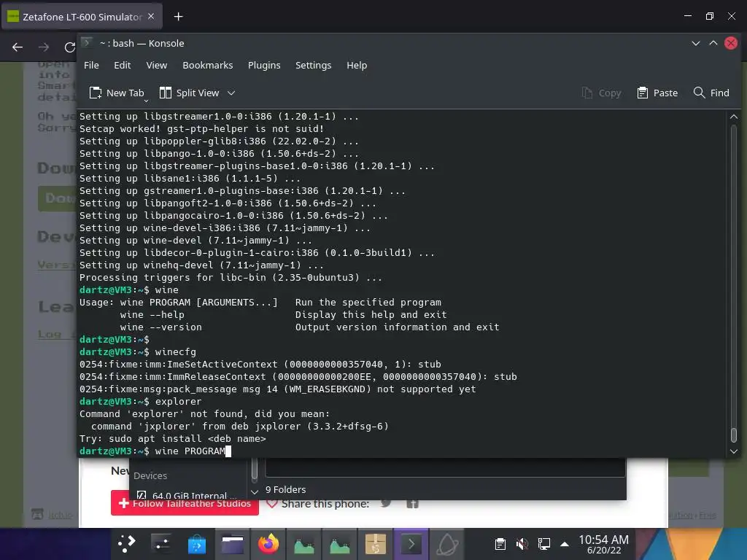
Task: Click the itch.io link on webpage
Action: tap(60, 514)
